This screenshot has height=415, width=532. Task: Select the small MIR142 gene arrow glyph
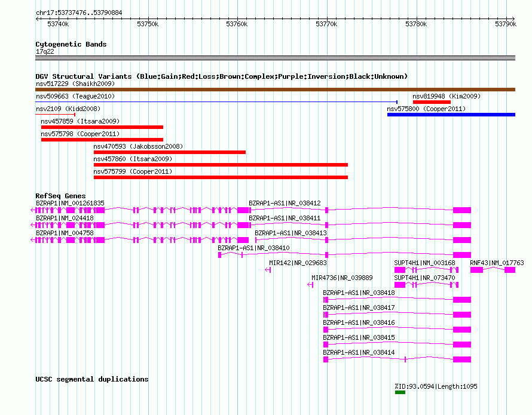coord(268,270)
